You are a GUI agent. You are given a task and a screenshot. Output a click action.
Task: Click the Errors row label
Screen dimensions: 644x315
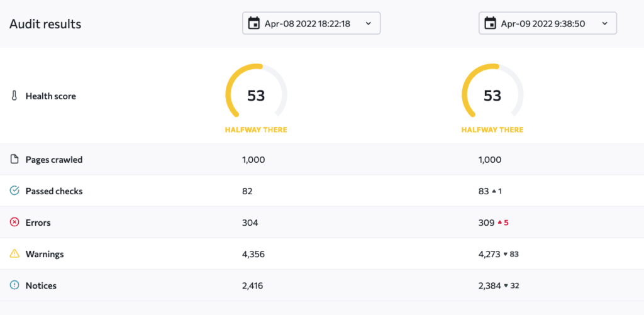[38, 223]
